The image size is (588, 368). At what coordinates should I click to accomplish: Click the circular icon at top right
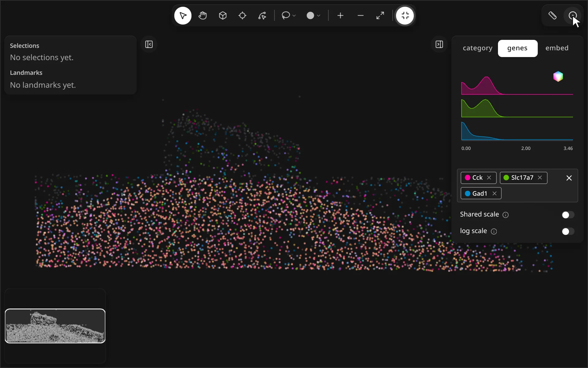tap(572, 16)
